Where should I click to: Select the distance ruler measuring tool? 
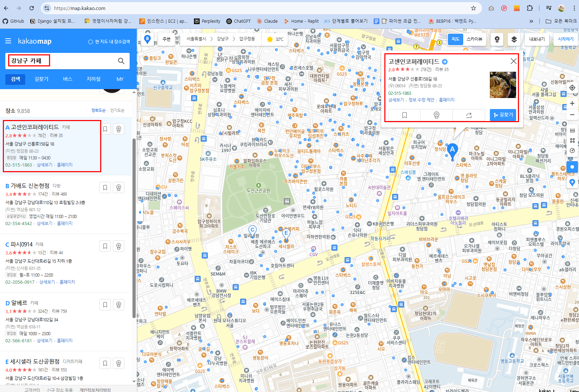(572, 130)
